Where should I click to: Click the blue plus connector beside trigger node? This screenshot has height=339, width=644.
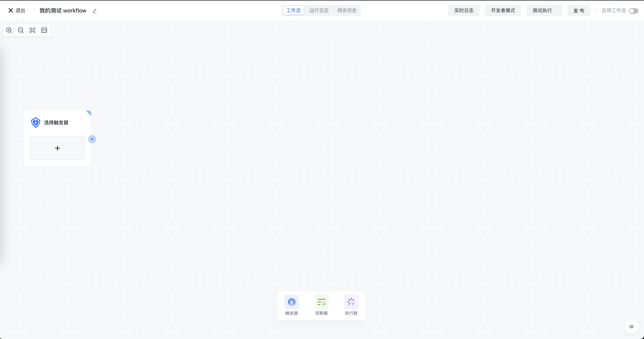point(92,139)
